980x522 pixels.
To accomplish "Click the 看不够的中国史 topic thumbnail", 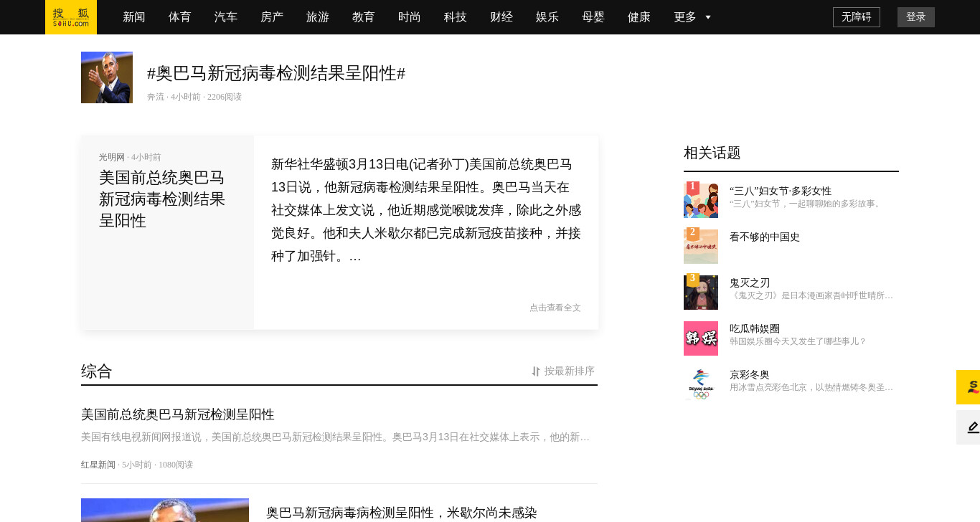I will (x=701, y=246).
